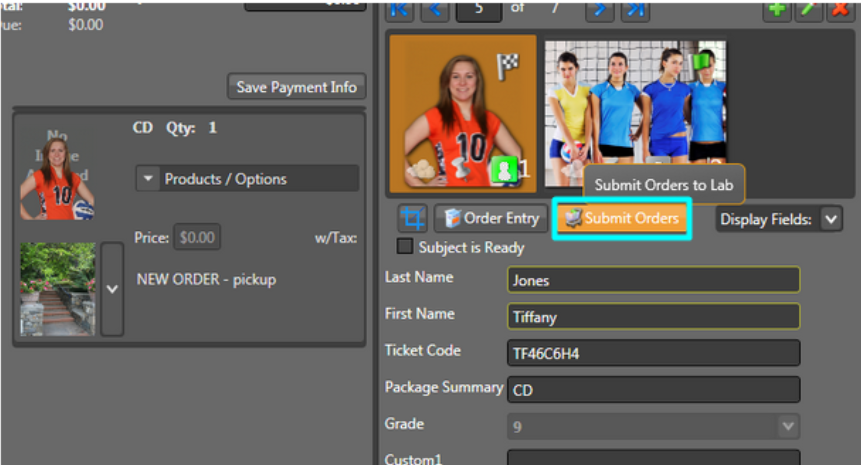Jump to the first subject record

tap(399, 10)
